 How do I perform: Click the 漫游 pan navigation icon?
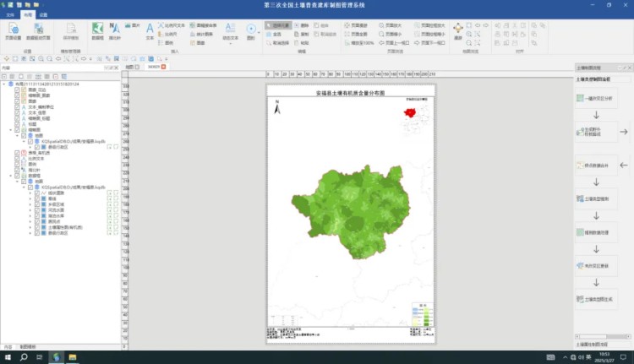tap(457, 32)
